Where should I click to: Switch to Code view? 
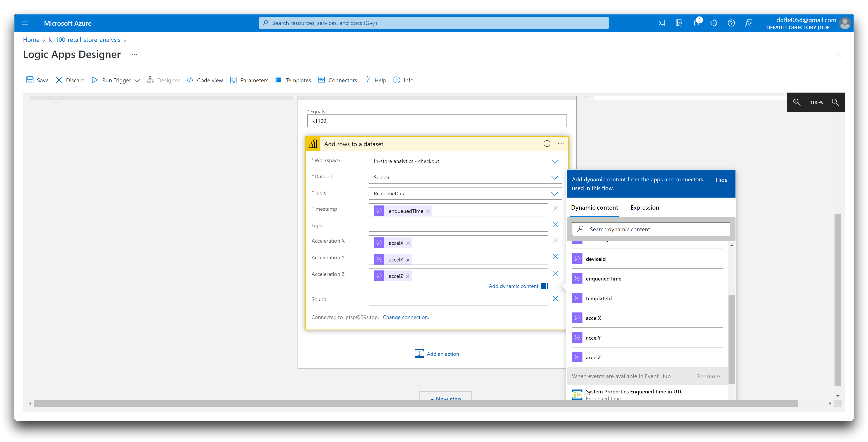(x=204, y=80)
